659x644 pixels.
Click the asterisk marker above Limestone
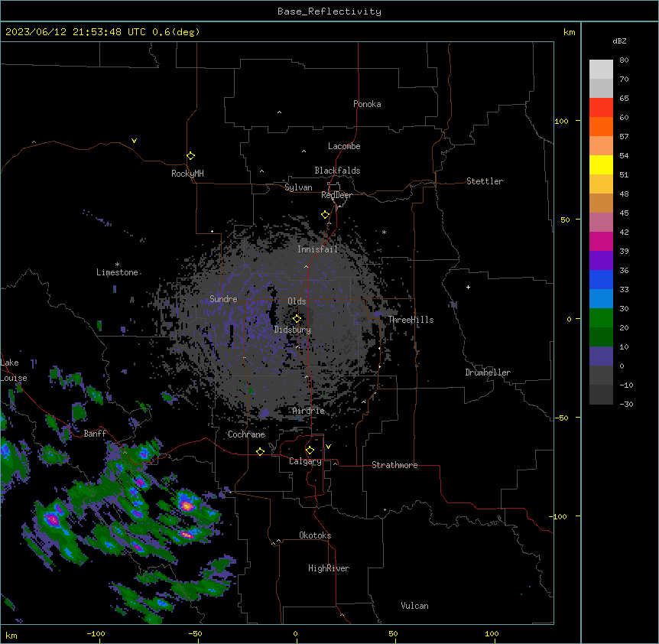(117, 265)
